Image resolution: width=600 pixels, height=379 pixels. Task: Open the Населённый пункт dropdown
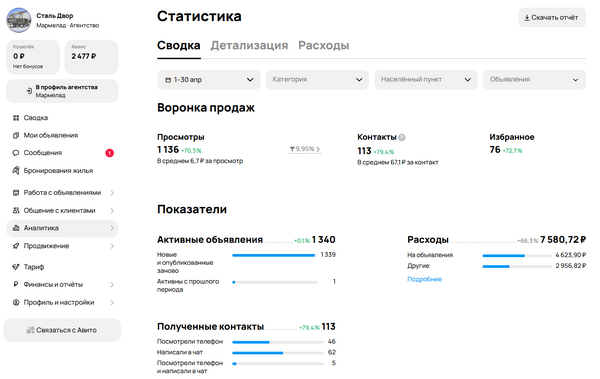tap(426, 80)
